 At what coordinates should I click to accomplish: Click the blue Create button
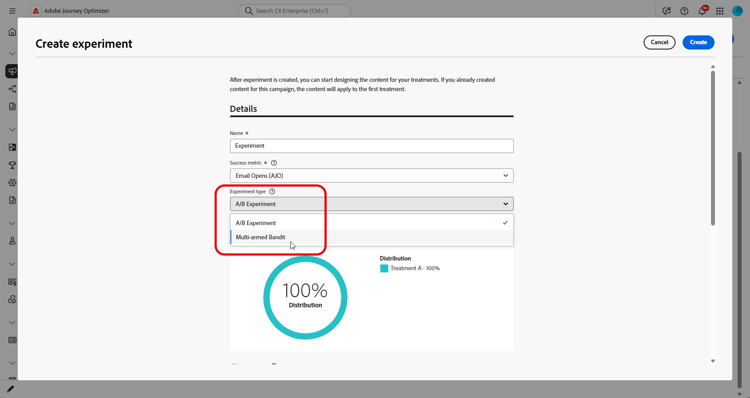698,42
